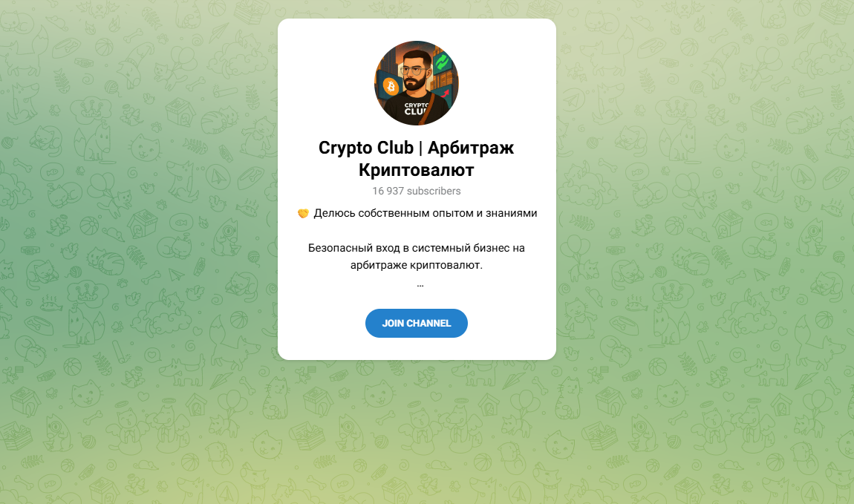The width and height of the screenshot is (854, 504).
Task: Click the word Криптовалют in the title
Action: [416, 170]
